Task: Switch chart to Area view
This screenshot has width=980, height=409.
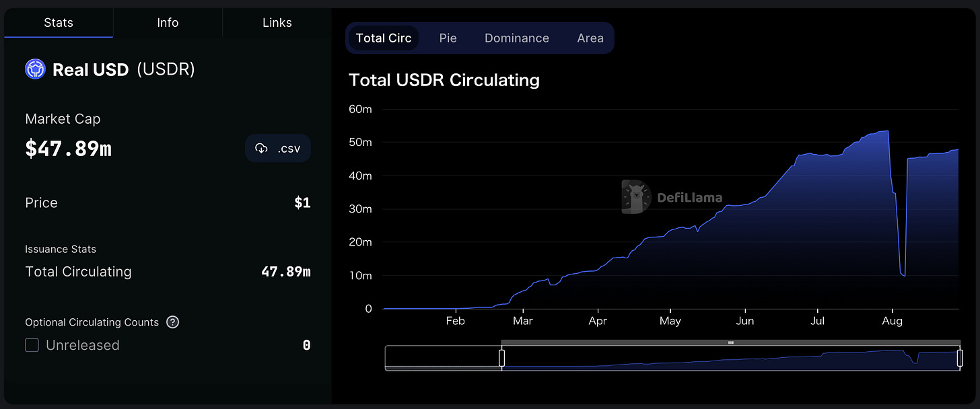Action: click(x=590, y=38)
